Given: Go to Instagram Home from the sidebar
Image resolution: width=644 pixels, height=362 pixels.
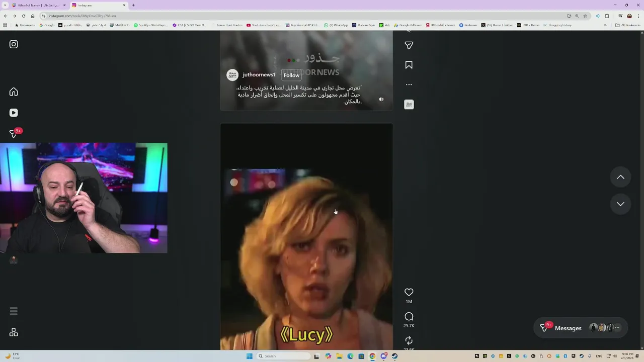Looking at the screenshot, I should [x=14, y=92].
